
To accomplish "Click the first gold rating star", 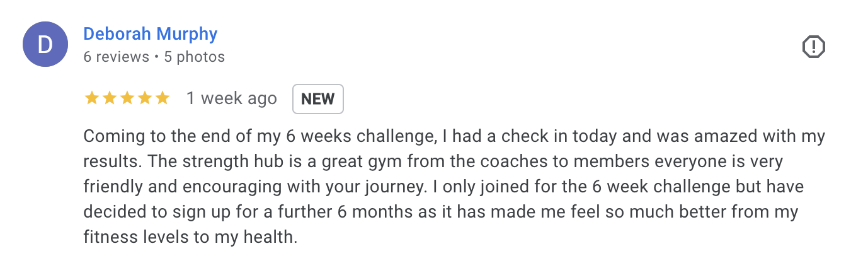I will pyautogui.click(x=91, y=98).
